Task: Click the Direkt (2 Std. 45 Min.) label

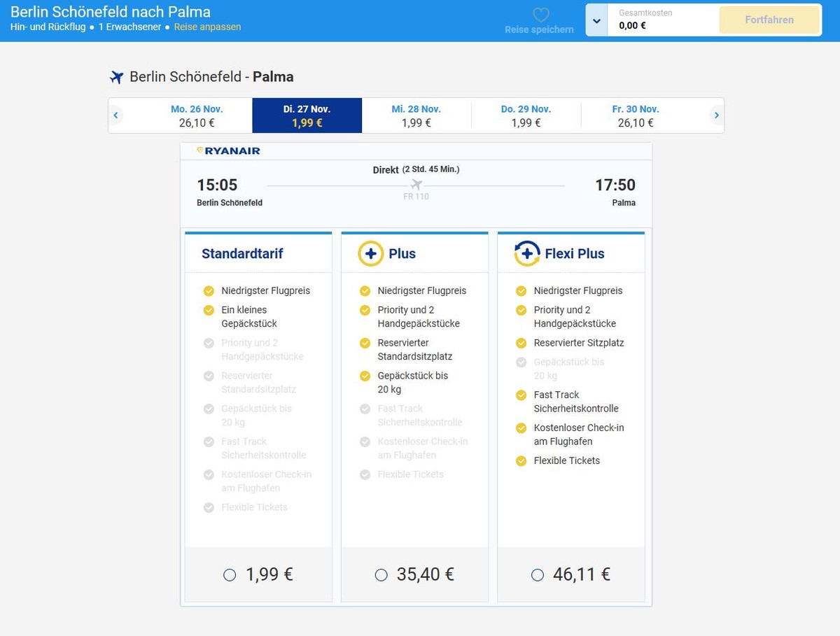Action: click(x=416, y=169)
